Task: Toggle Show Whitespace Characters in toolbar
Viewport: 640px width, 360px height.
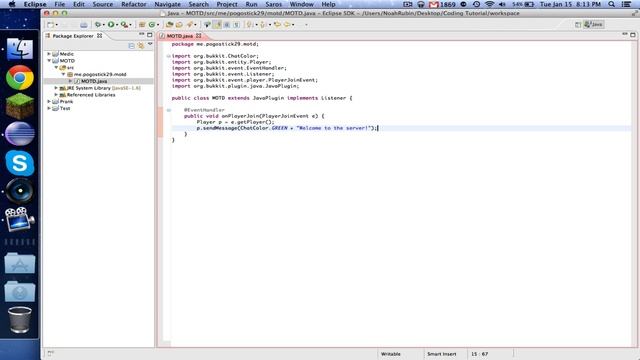Action: [236, 25]
